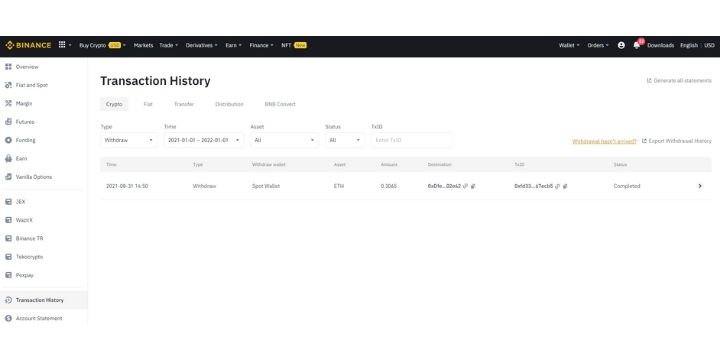Open the user account profile icon
The image size is (720, 360).
pyautogui.click(x=621, y=45)
